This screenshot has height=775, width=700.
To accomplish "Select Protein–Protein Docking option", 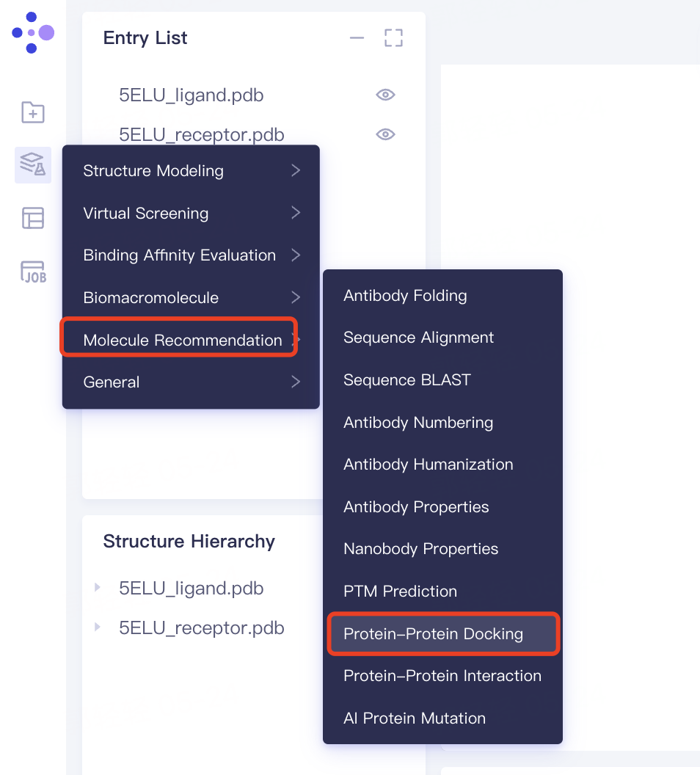I will (434, 634).
